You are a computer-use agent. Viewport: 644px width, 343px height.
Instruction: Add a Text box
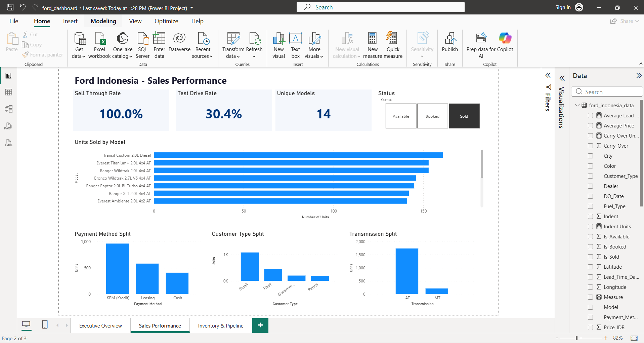point(296,45)
